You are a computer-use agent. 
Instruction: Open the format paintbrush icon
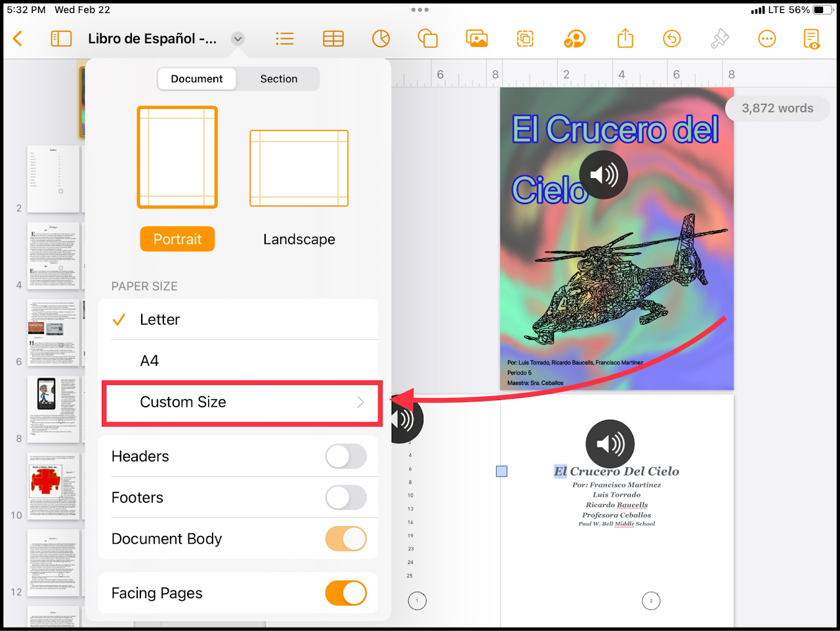[x=719, y=39]
